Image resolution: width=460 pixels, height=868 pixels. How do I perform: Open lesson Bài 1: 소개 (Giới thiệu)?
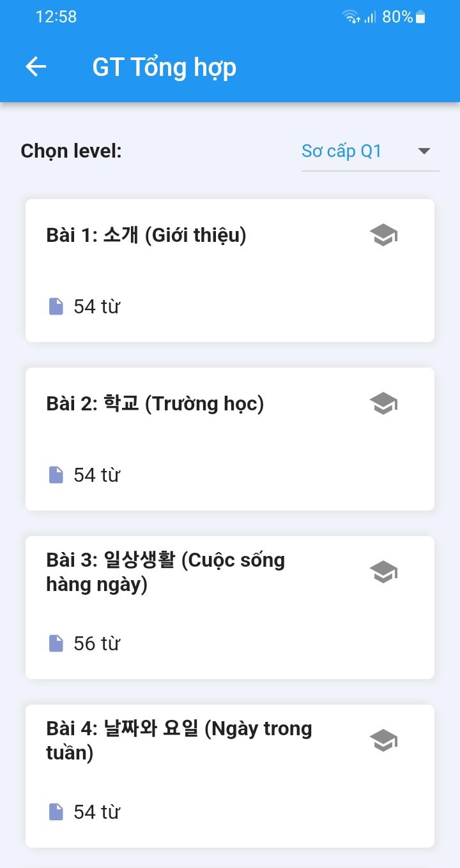146,236
